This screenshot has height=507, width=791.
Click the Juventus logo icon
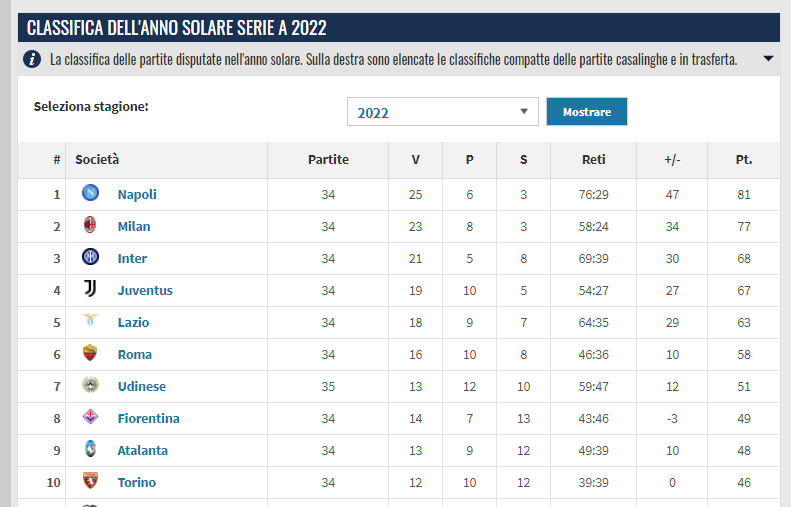tap(90, 289)
